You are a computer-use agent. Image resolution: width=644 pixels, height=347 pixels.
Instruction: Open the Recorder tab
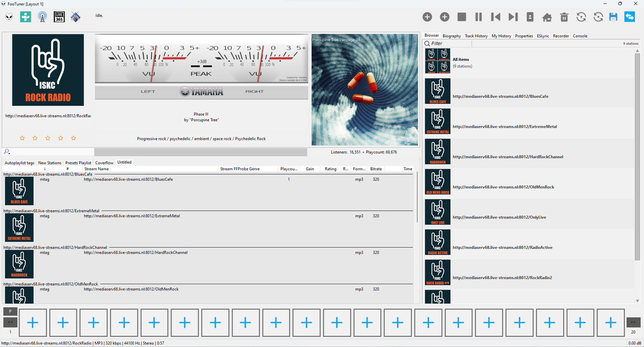(x=561, y=36)
